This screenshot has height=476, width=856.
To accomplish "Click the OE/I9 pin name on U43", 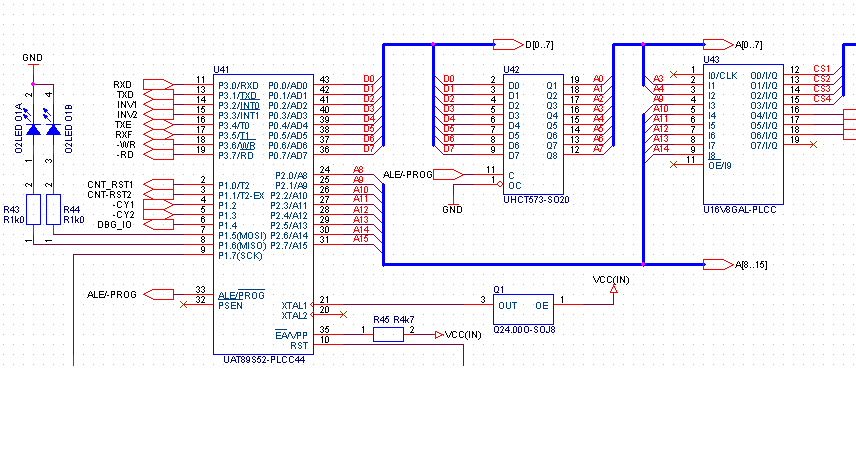I will point(720,165).
